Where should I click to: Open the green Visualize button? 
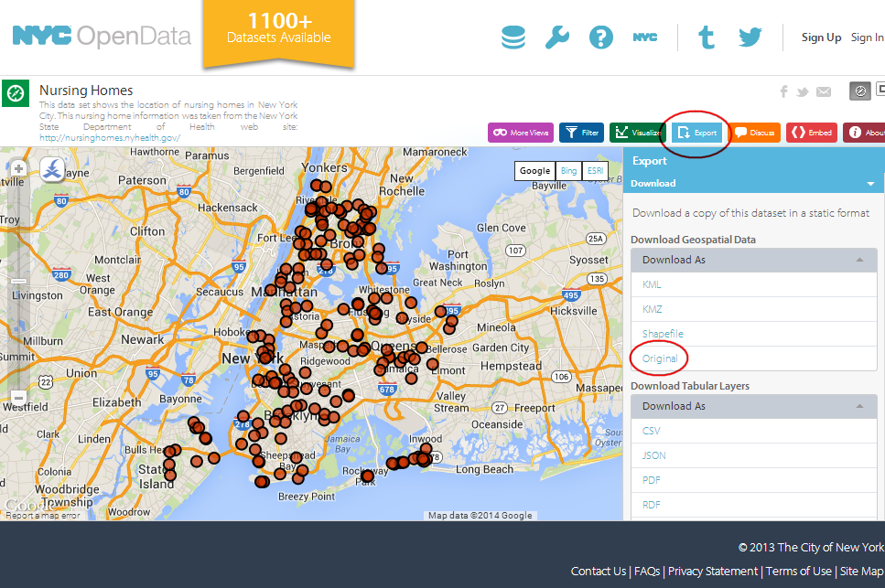pos(638,133)
